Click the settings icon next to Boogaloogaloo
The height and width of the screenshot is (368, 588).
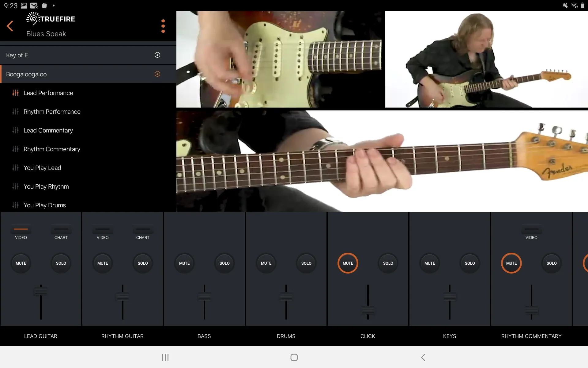click(x=157, y=74)
